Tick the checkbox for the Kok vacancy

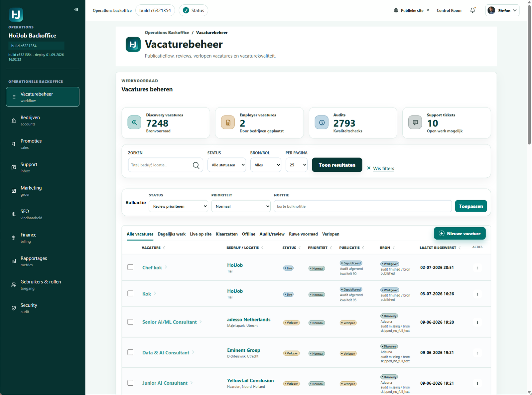(130, 294)
